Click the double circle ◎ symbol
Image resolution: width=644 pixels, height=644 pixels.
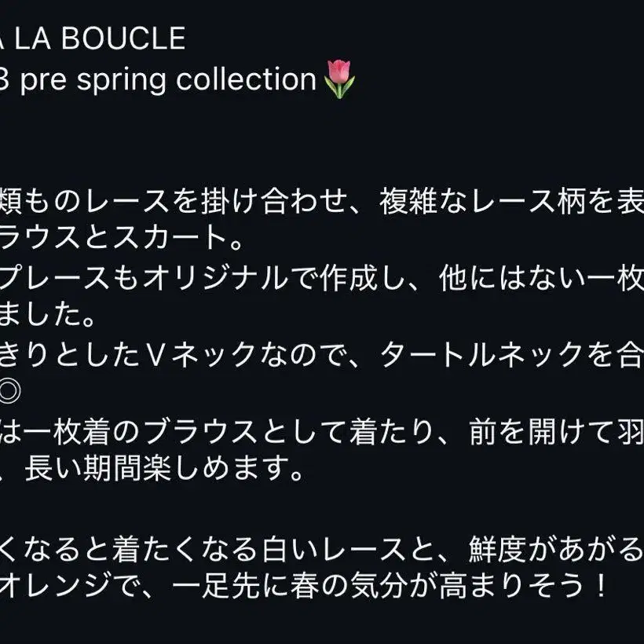(x=13, y=389)
